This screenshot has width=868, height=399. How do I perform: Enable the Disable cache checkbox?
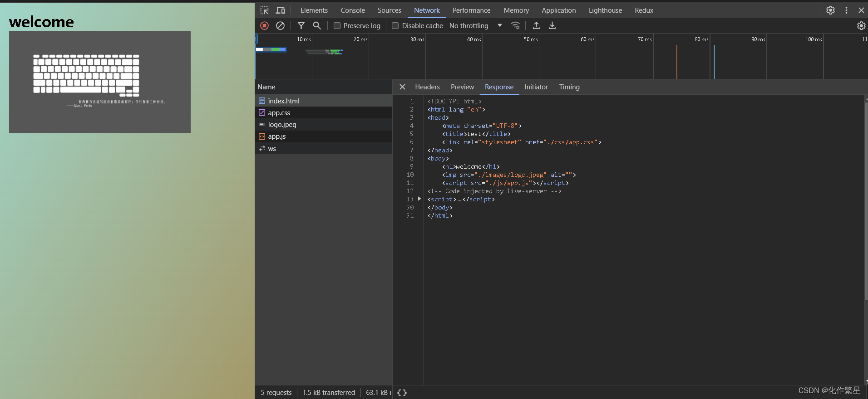coord(395,26)
